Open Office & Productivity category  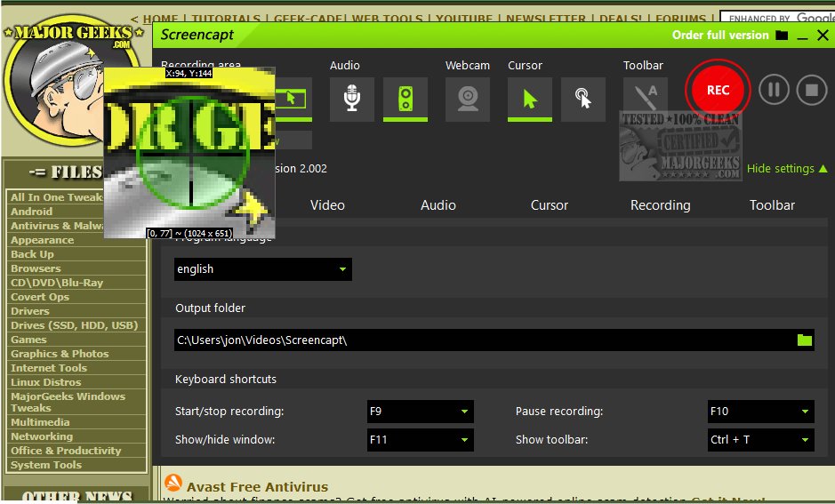[66, 451]
